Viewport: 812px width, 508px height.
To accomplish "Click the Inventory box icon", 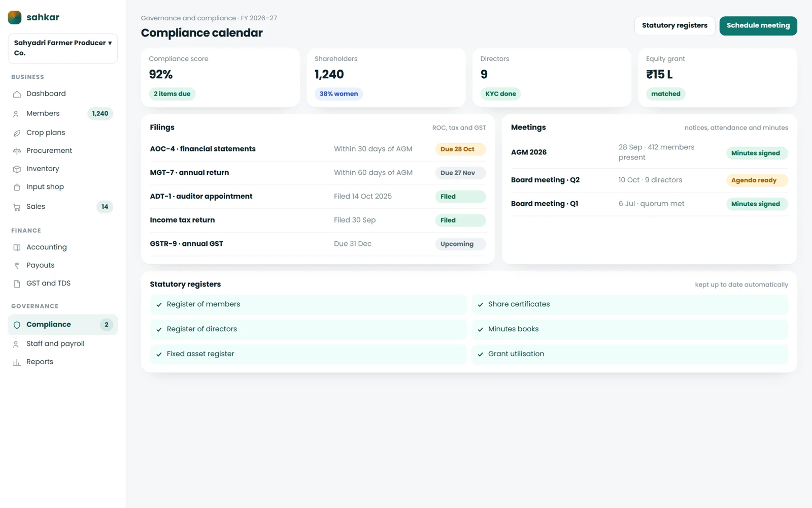I will point(17,169).
